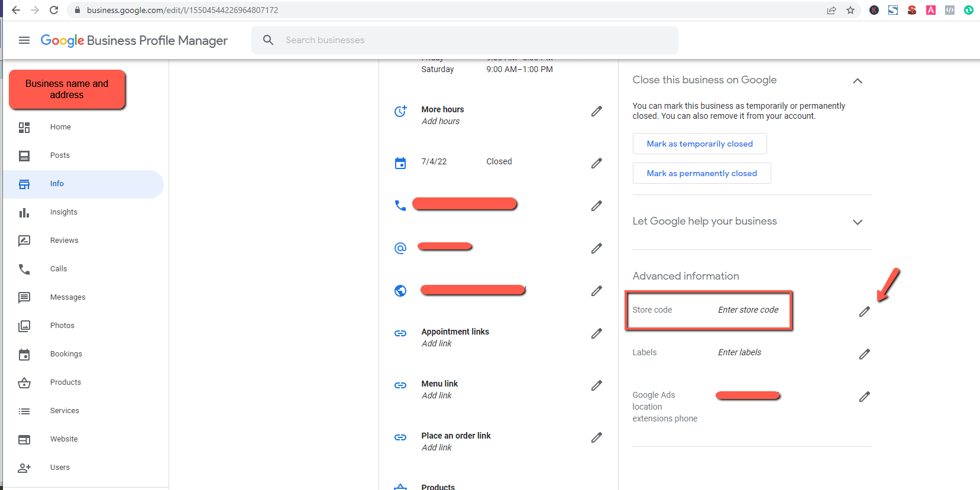Click the browser back arrow
This screenshot has width=980, height=490.
click(16, 10)
